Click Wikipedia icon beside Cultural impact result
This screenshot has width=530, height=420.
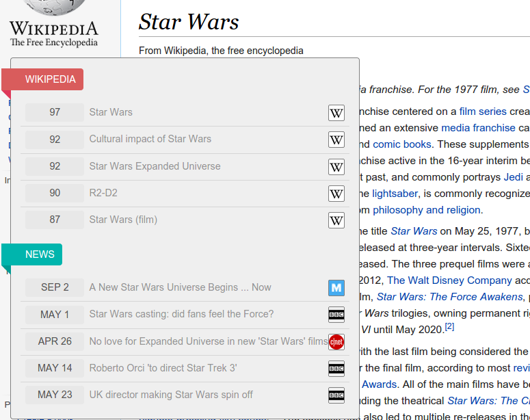(x=336, y=140)
